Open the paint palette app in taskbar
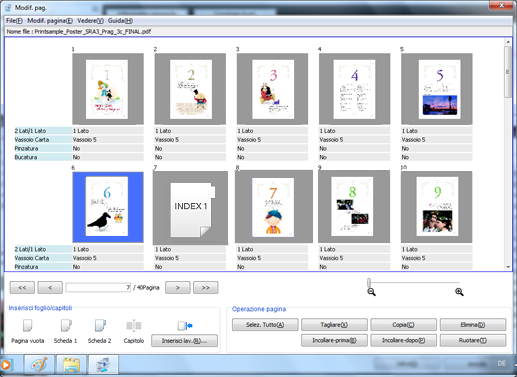 tap(39, 365)
